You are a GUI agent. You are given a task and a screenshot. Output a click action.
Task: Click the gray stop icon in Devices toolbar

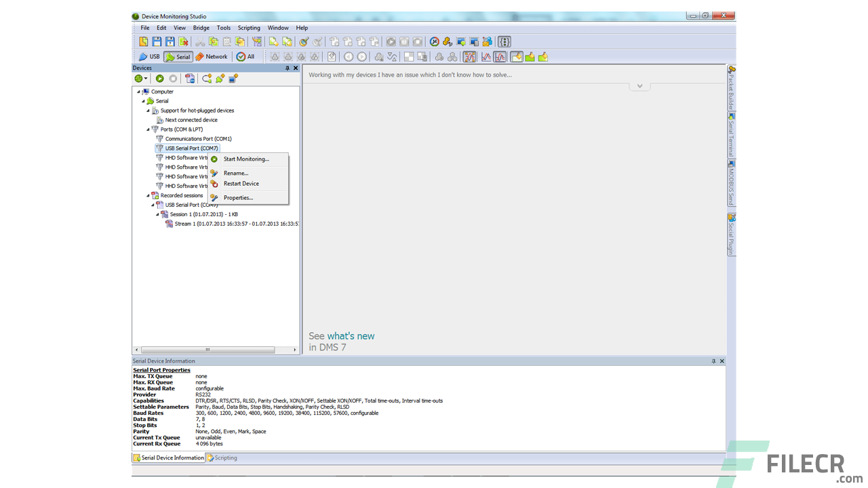point(173,79)
